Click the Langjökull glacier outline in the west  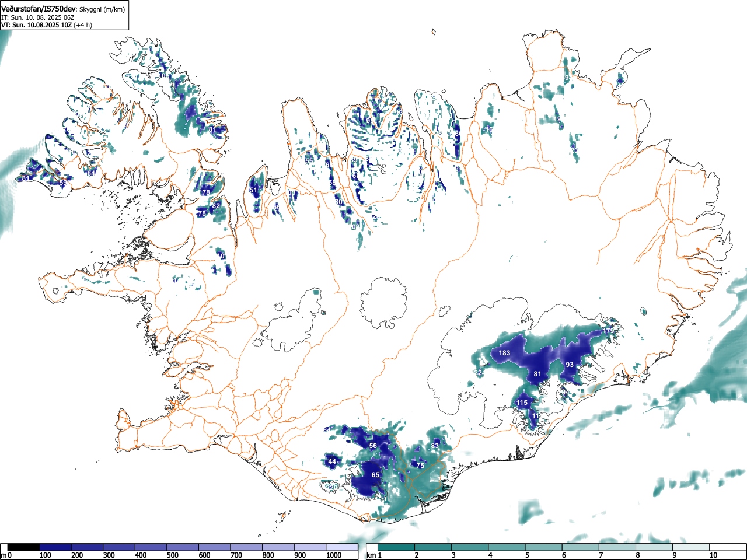(x=292, y=321)
